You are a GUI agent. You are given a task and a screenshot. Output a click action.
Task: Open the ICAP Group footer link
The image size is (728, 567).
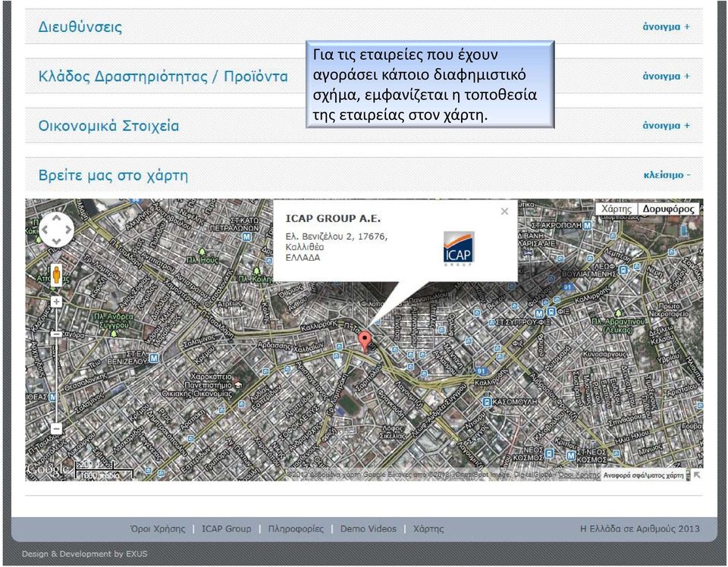click(226, 529)
